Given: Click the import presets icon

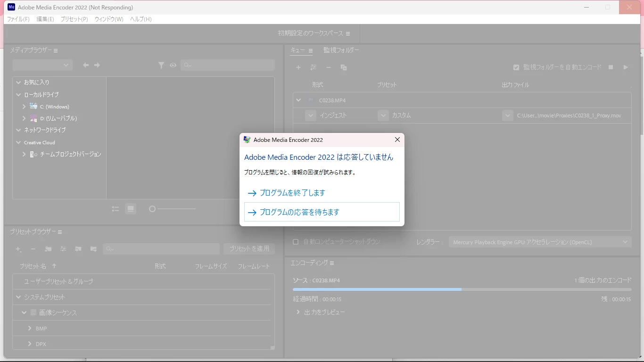Looking at the screenshot, I should click(78, 249).
